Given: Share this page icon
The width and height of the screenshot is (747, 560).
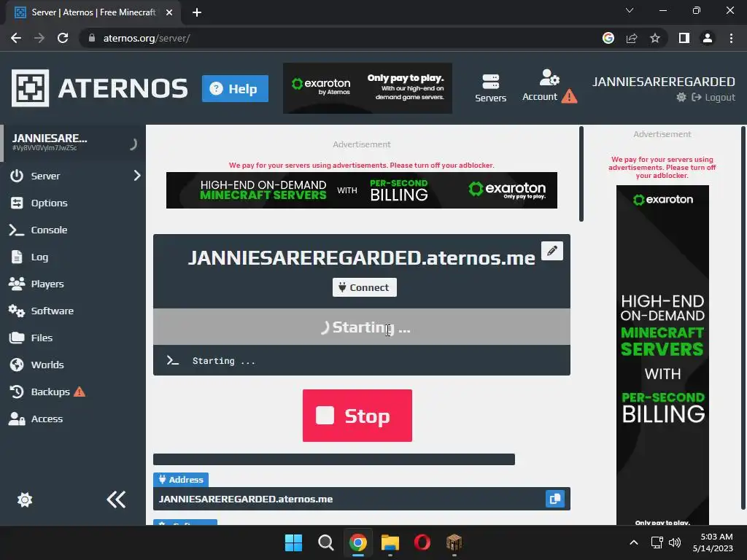Looking at the screenshot, I should [x=632, y=38].
